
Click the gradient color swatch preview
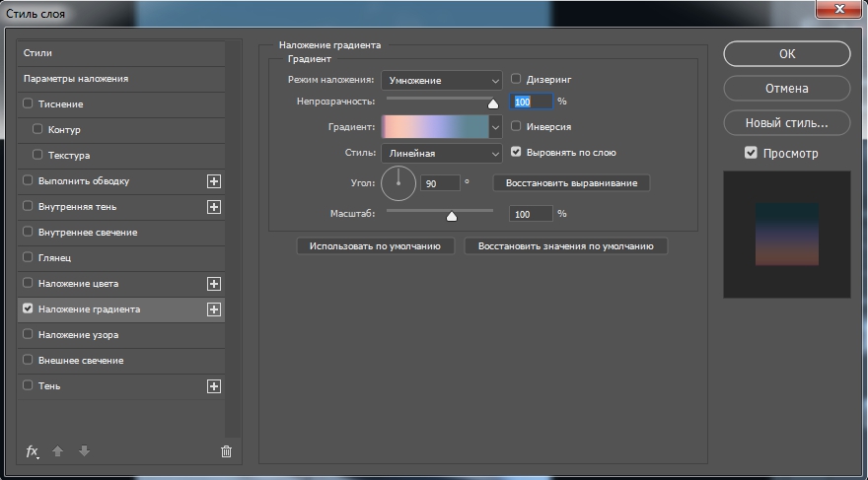tap(434, 126)
